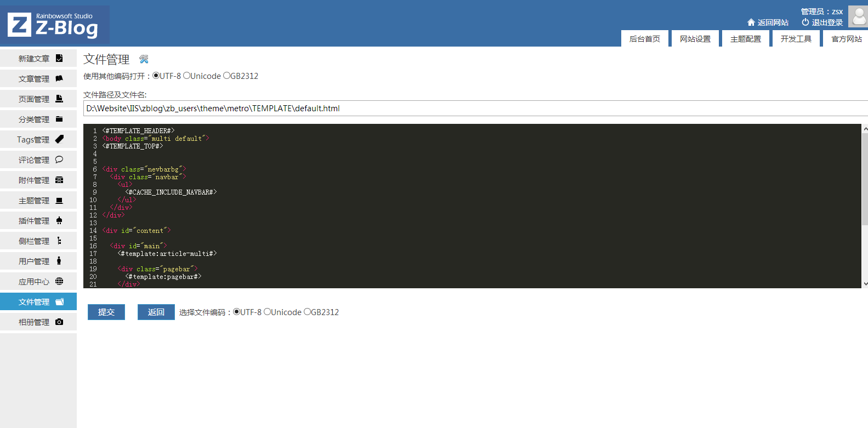Go to 页面管理 in sidebar
Viewport: 868px width, 428px height.
coord(38,99)
